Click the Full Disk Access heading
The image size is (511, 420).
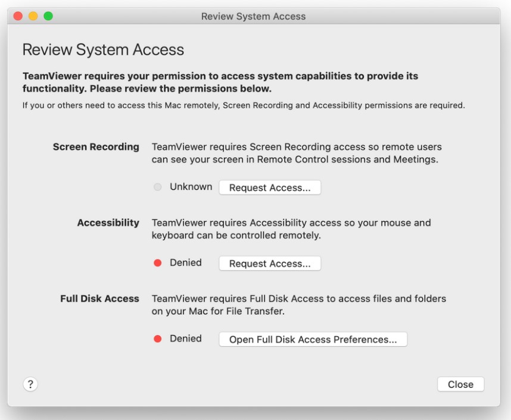click(100, 298)
